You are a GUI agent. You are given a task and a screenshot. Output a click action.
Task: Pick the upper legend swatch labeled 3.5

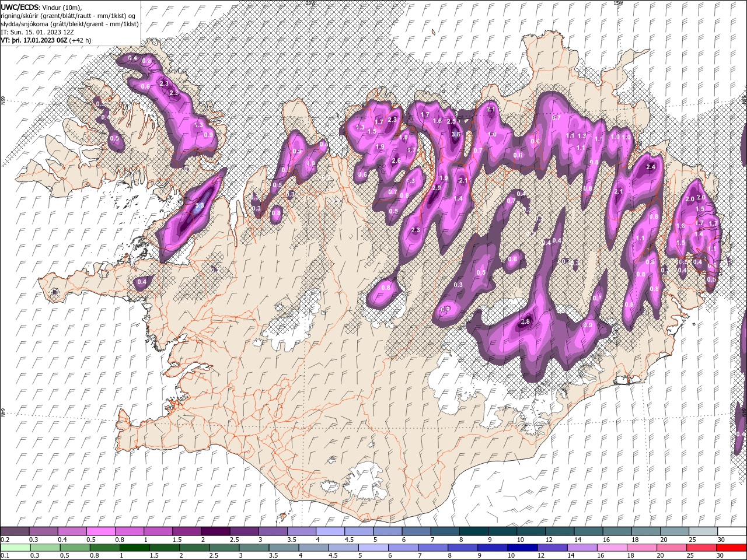pyautogui.click(x=301, y=531)
